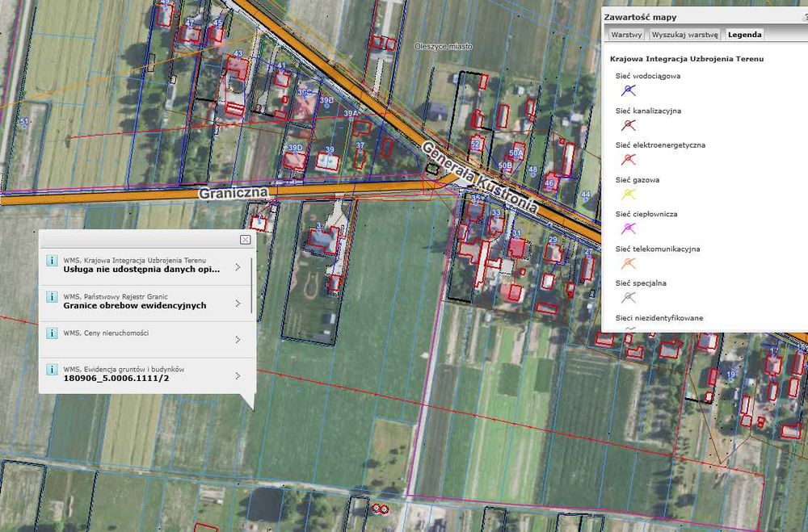Click address point 52 on map

click(x=475, y=145)
